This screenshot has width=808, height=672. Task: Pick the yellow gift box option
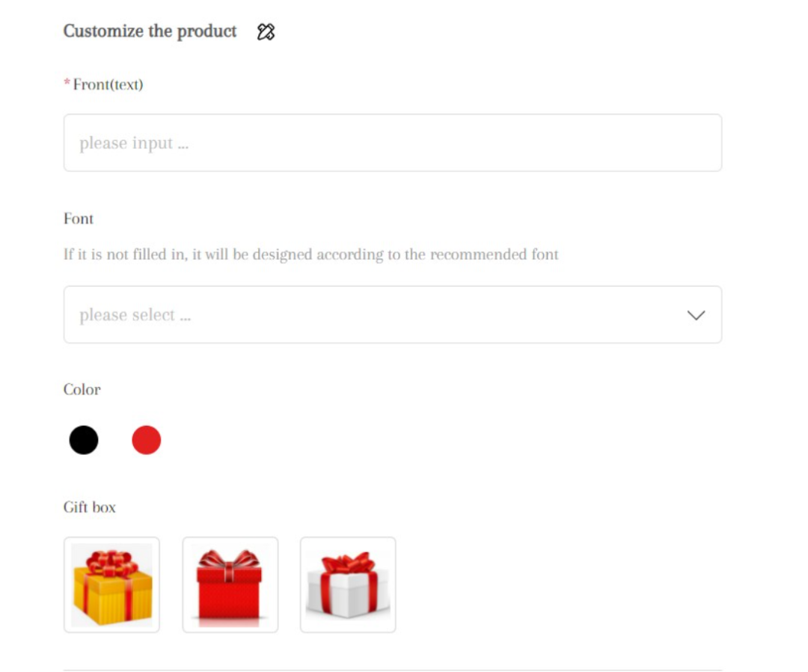click(111, 584)
